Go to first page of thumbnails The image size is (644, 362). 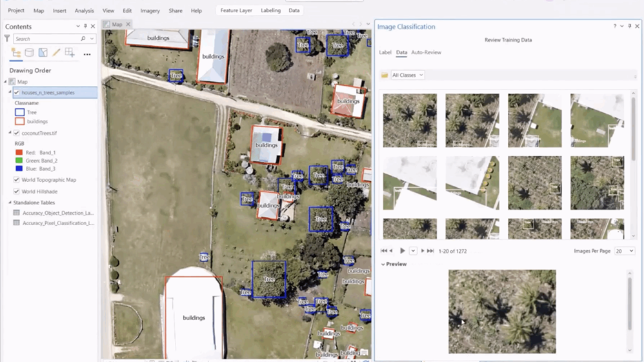(383, 250)
